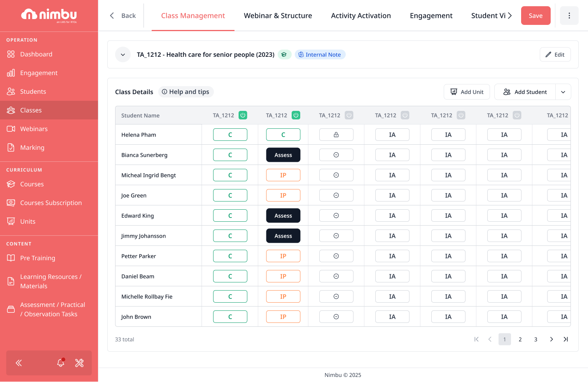The height and width of the screenshot is (382, 588).
Task: Toggle power on third TA_1212 column
Action: pyautogui.click(x=349, y=115)
